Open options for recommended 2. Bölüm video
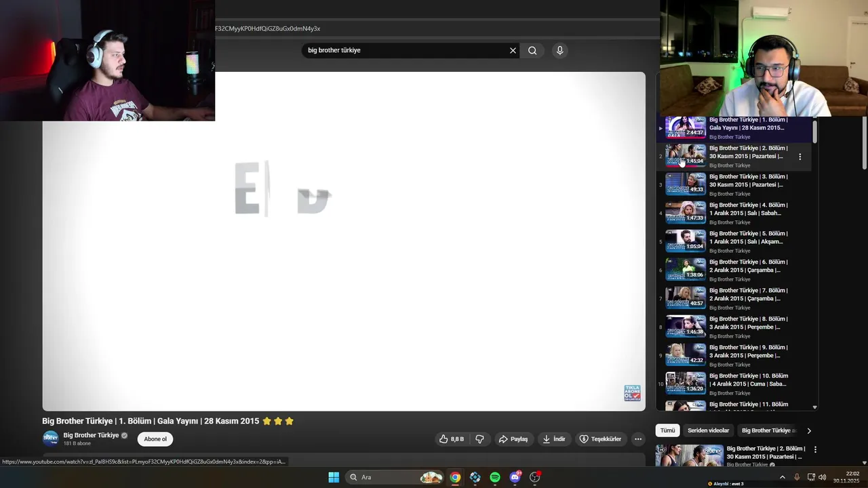Viewport: 868px width, 488px height. 815,449
